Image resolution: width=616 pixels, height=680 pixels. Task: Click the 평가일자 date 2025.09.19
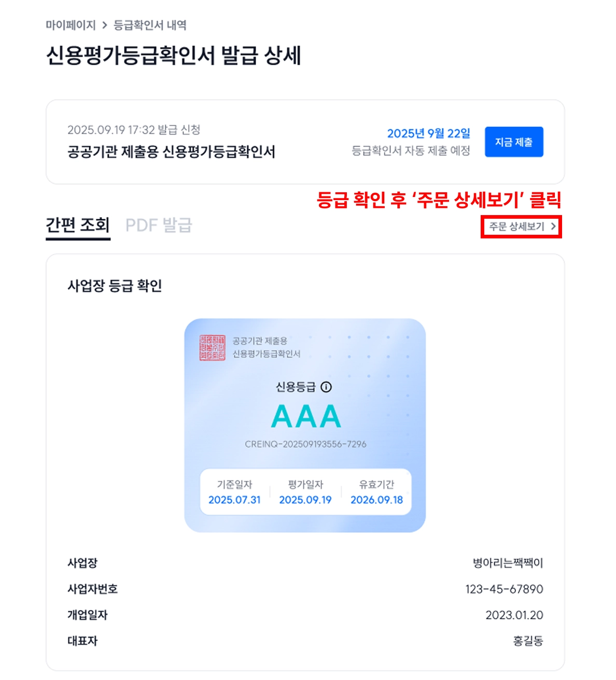[x=305, y=500]
